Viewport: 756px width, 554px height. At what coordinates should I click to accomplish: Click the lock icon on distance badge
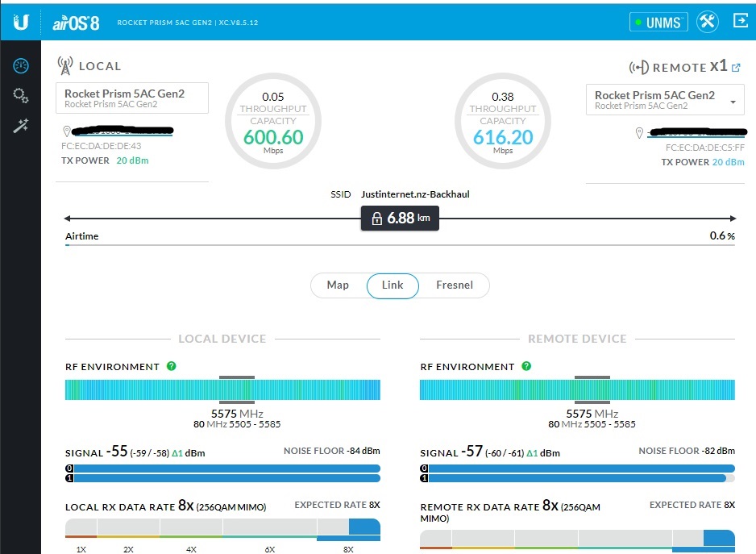(x=377, y=219)
